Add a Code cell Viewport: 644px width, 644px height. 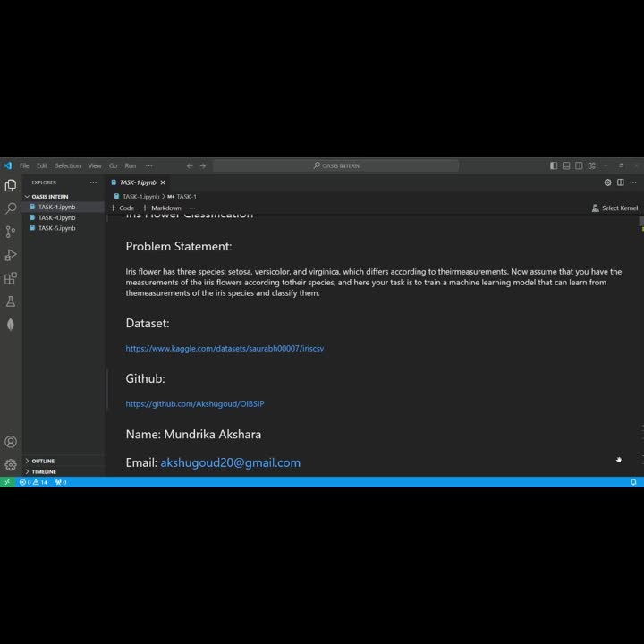[x=122, y=208]
